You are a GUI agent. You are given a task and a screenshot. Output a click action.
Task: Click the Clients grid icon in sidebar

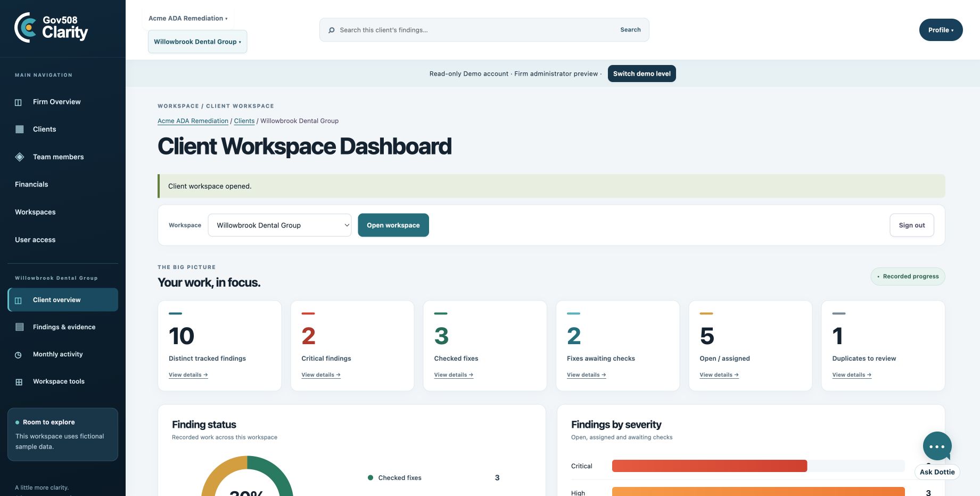point(20,129)
